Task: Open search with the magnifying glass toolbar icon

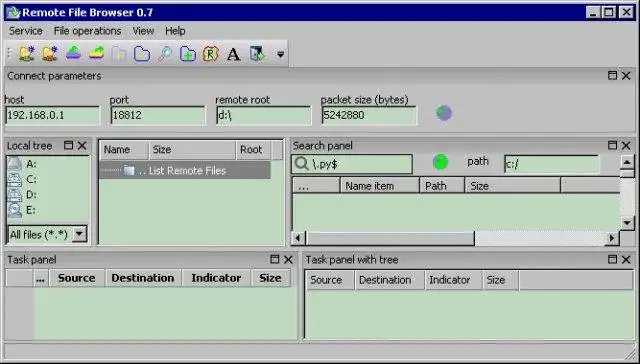Action: 165,53
